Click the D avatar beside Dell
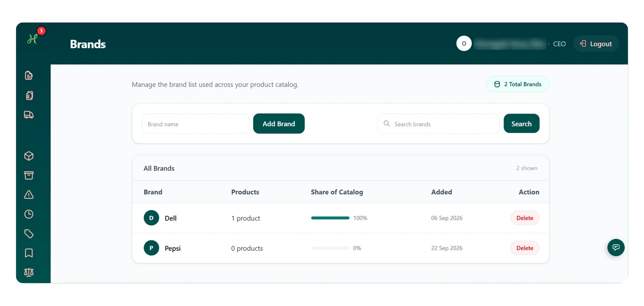Viewport: 644px width, 306px height. tap(151, 218)
